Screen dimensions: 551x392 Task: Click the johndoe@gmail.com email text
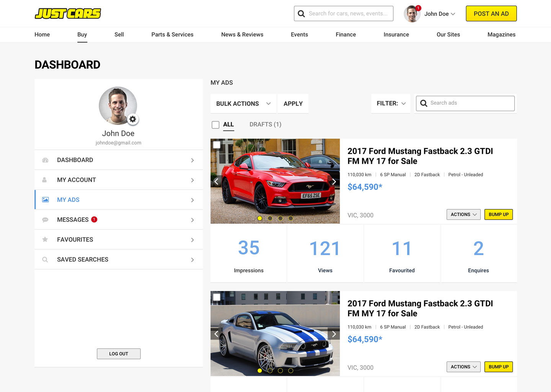118,143
